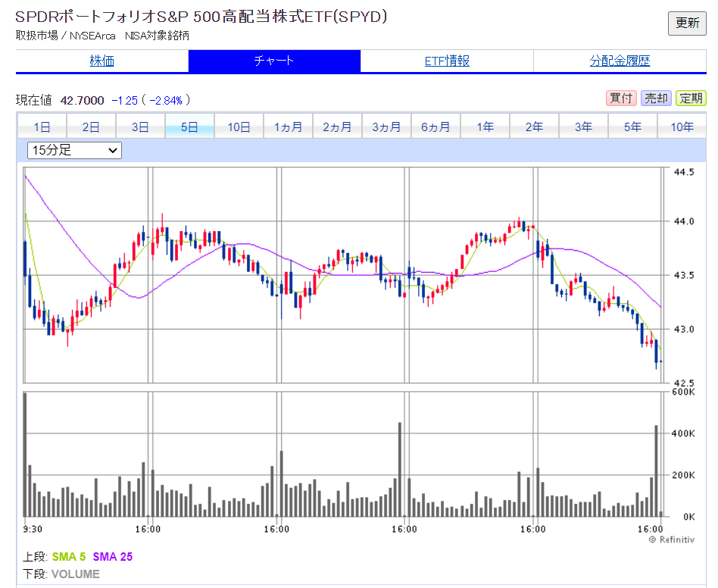718x588 pixels.
Task: Switch chart to 3ヵ月 period
Action: 386,127
